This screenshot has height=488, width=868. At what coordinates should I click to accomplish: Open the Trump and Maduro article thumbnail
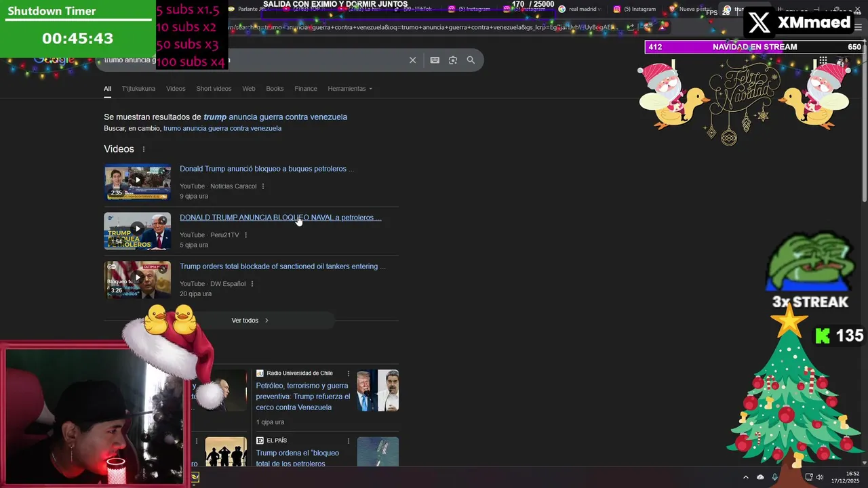pos(378,390)
